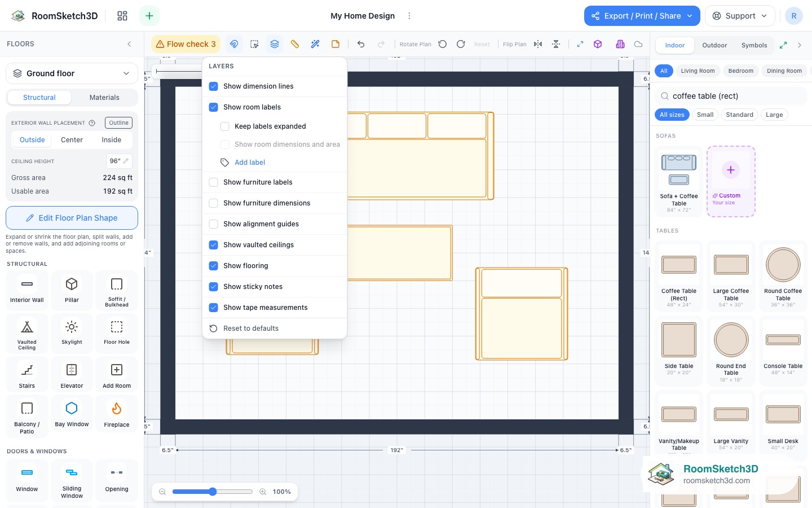Collapse the Floors panel
812x508 pixels.
[129, 44]
